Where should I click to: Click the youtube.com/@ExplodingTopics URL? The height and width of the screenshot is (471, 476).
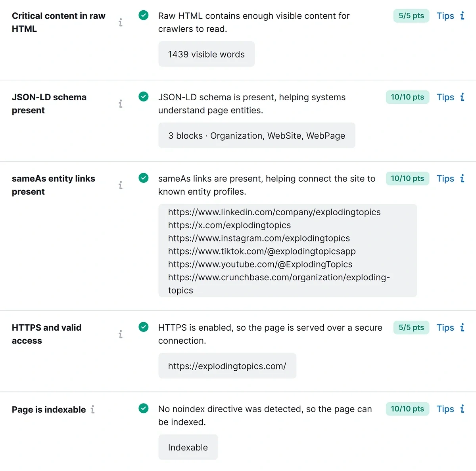click(260, 264)
